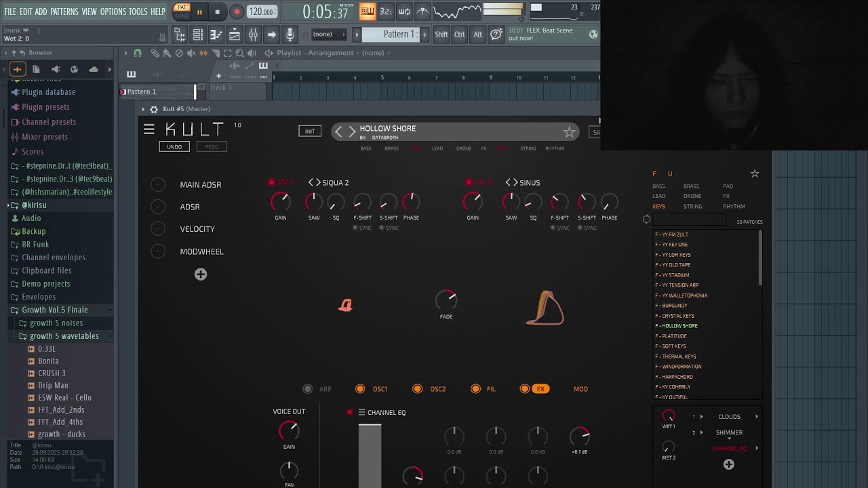Select the F - CRYSTAL KEYS patch

tap(675, 316)
